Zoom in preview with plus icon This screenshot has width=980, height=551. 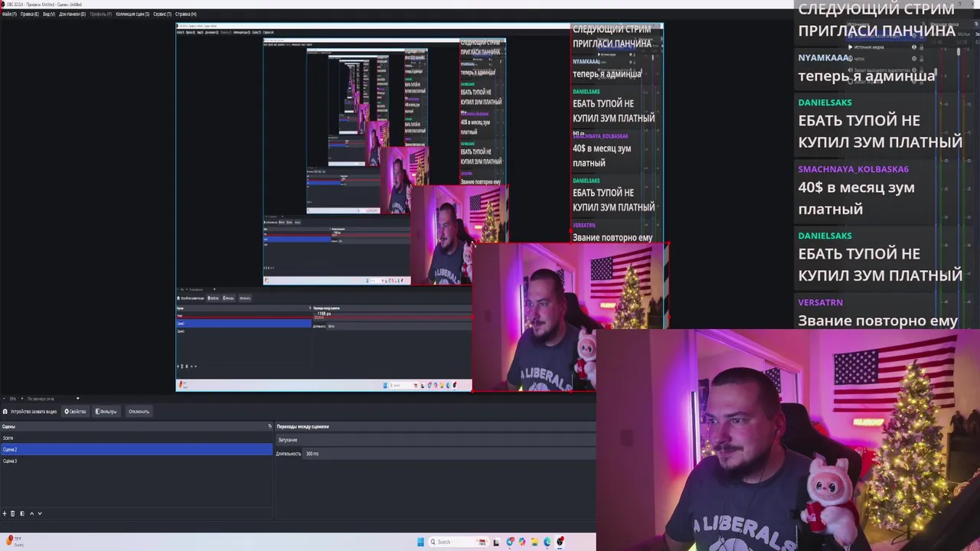point(22,399)
